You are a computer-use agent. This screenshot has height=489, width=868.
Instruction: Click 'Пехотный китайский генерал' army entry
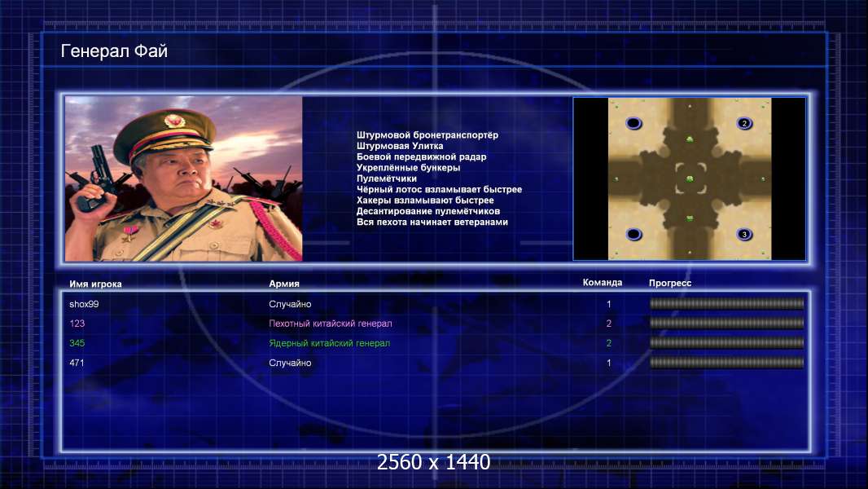point(331,324)
